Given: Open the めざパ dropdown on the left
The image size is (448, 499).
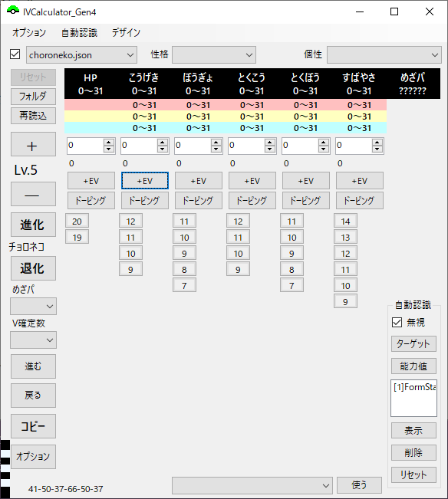Looking at the screenshot, I should tap(34, 306).
